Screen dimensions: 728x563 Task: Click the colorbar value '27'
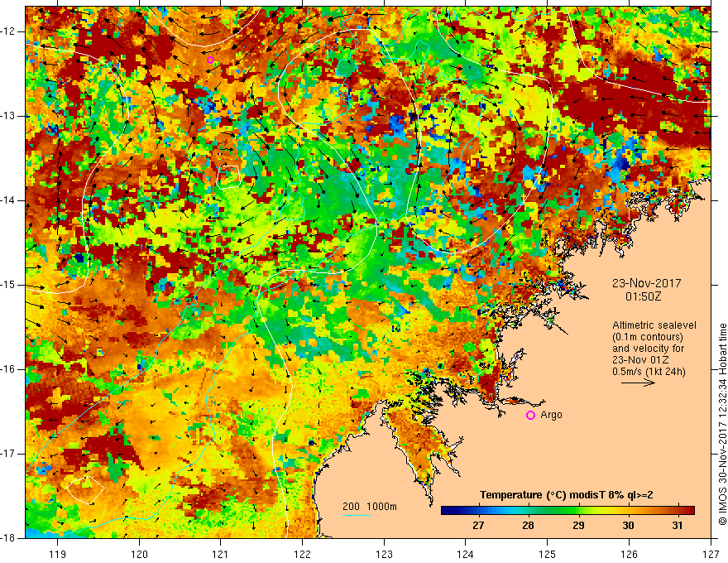(x=478, y=526)
